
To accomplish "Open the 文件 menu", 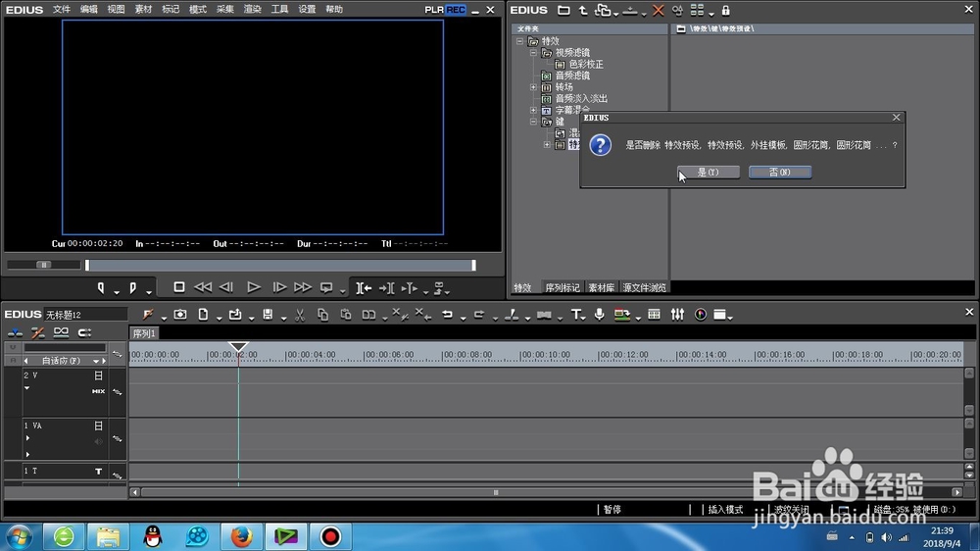I will [61, 10].
